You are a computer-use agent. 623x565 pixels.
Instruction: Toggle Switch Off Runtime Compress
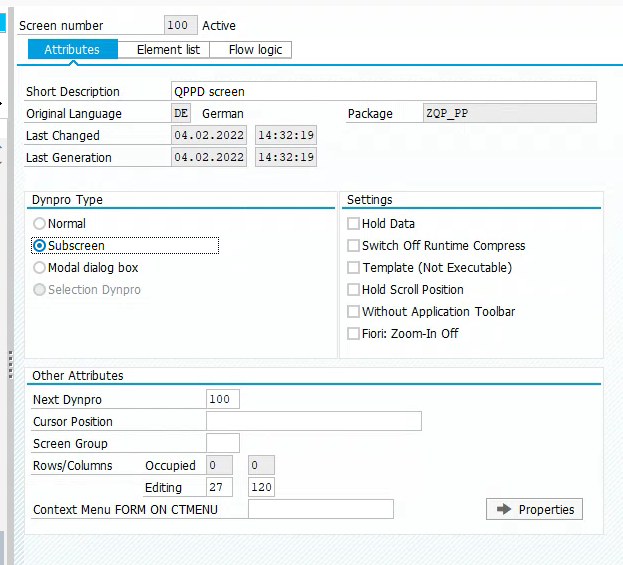click(x=353, y=246)
